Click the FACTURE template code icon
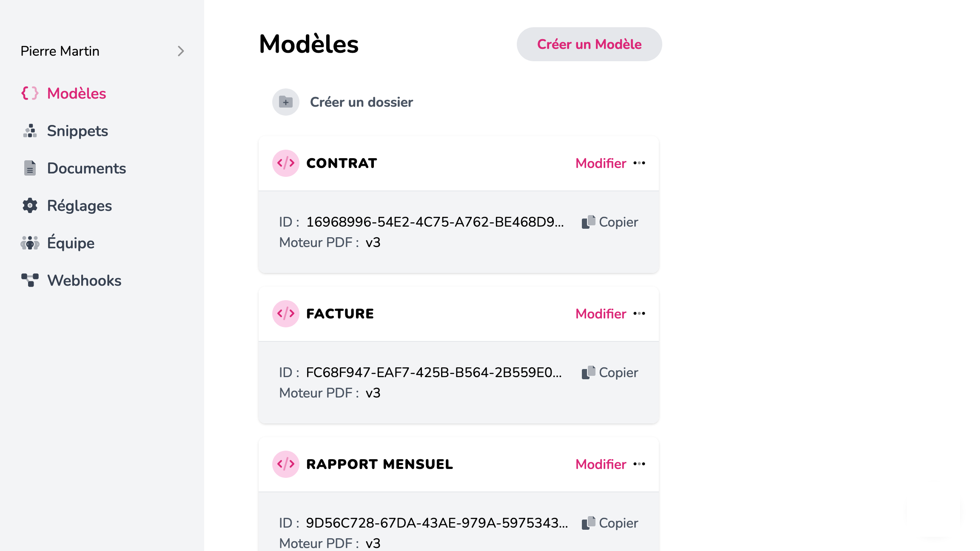980x551 pixels. point(286,314)
